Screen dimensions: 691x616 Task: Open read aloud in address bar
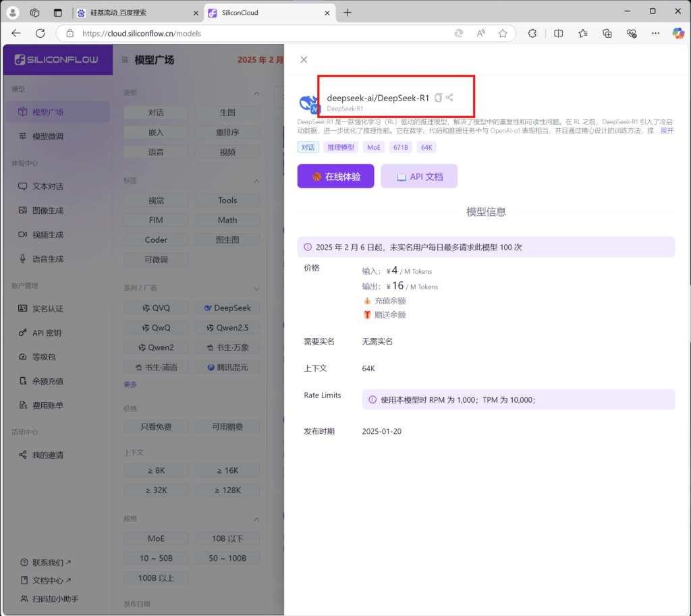(480, 34)
